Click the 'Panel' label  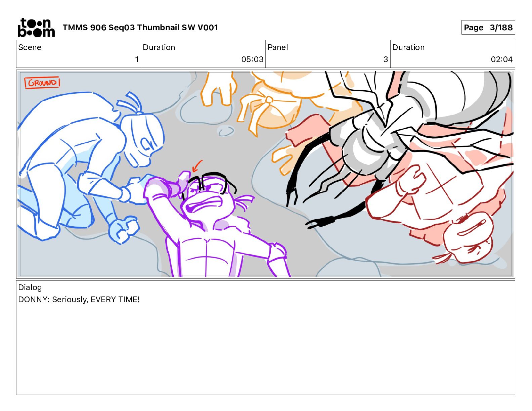tap(278, 47)
